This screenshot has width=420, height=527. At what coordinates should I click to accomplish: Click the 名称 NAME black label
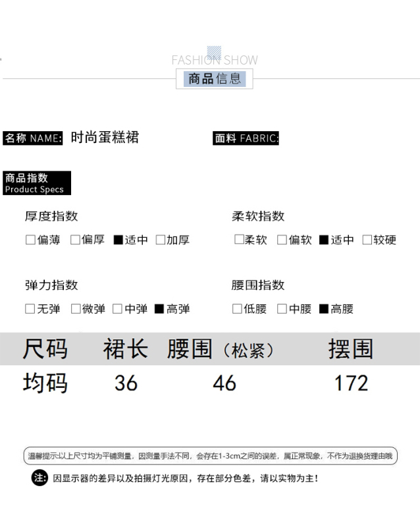click(33, 138)
